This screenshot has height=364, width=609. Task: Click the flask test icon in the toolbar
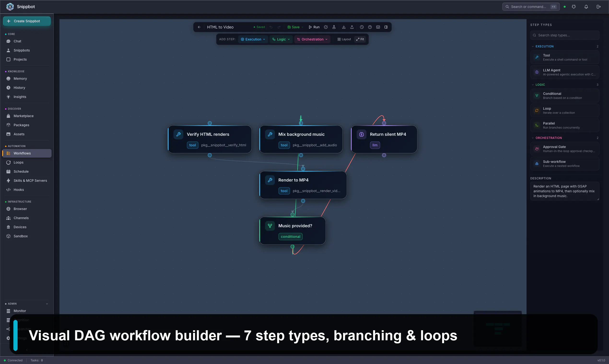(x=334, y=27)
